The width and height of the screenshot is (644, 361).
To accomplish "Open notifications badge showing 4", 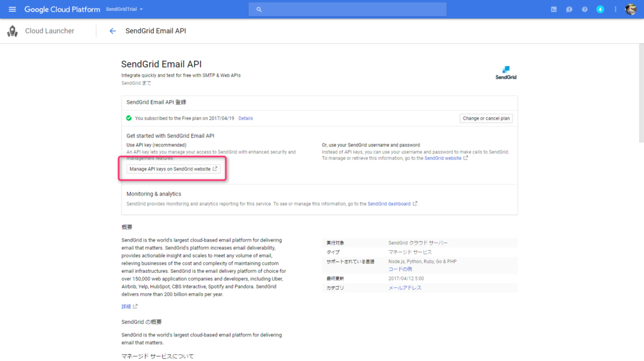I will [600, 9].
